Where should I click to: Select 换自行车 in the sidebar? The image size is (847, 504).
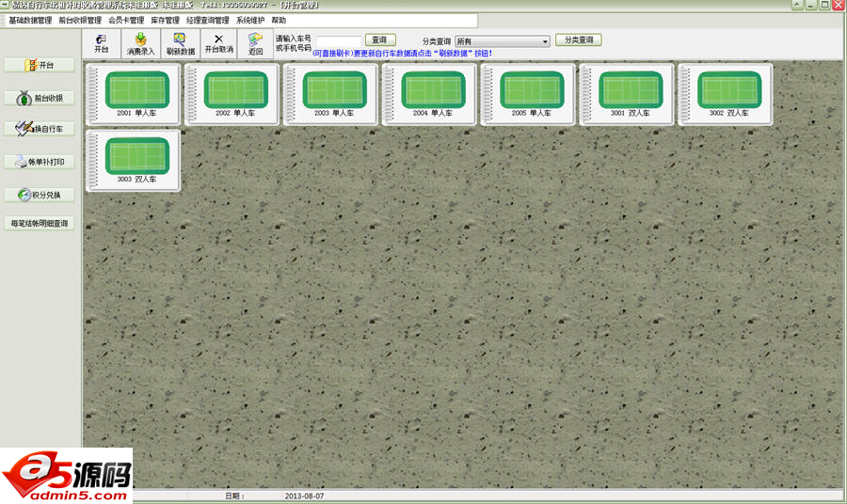(x=40, y=129)
